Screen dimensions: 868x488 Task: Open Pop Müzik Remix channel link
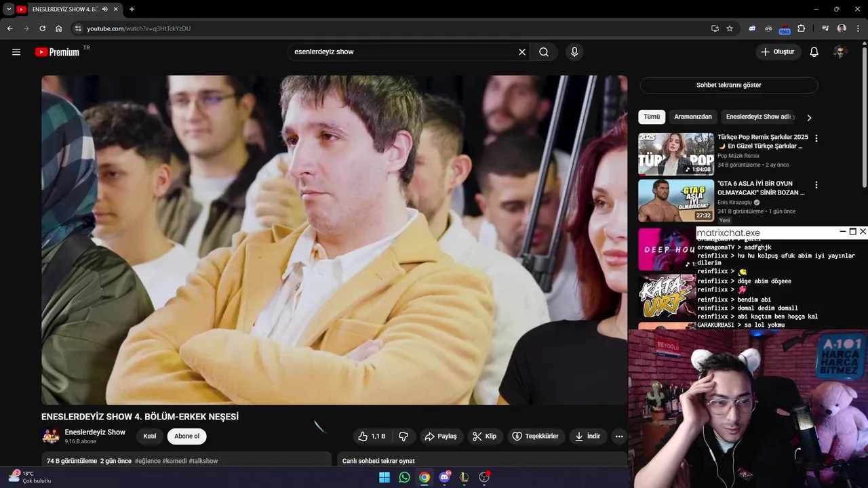click(x=738, y=156)
